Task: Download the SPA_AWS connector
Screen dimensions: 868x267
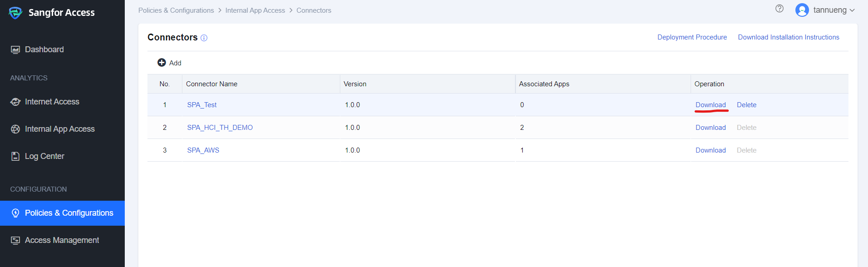Action: click(x=711, y=150)
